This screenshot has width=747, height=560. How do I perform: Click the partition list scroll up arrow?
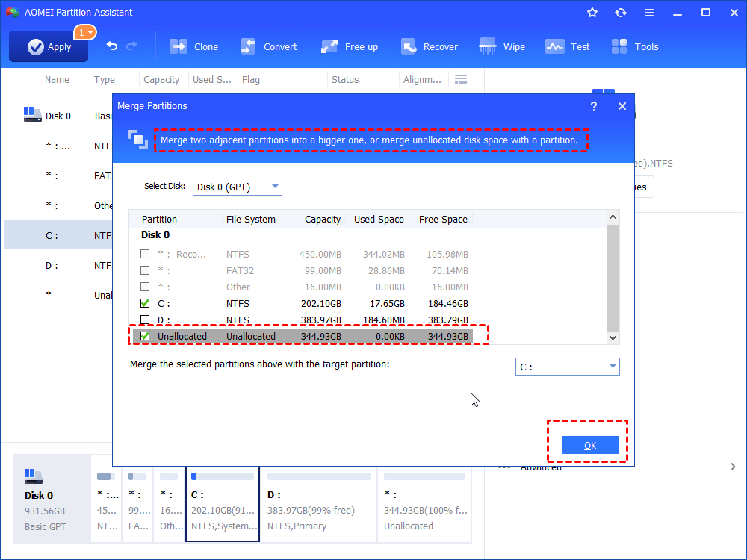click(x=613, y=217)
